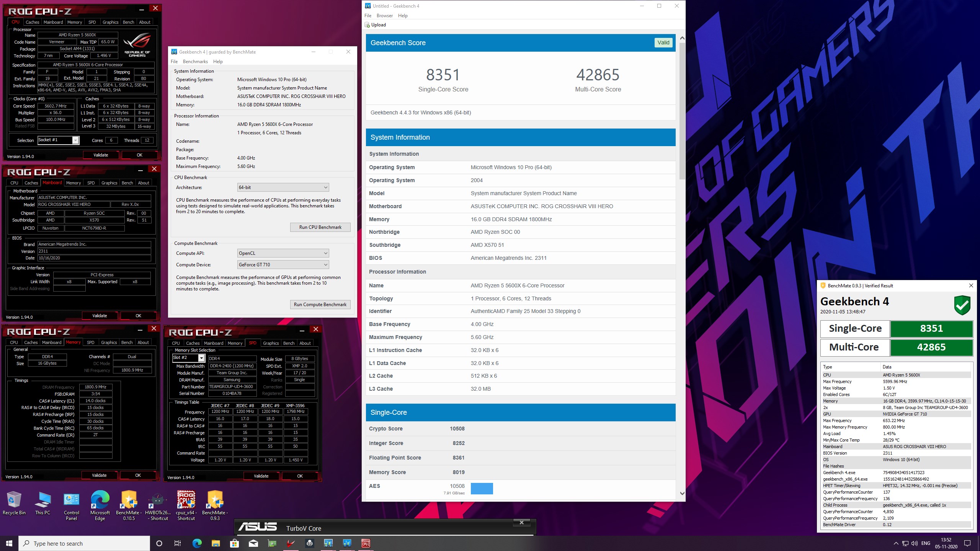This screenshot has width=980, height=551.
Task: Open the Mail app from the taskbar
Action: pyautogui.click(x=253, y=543)
